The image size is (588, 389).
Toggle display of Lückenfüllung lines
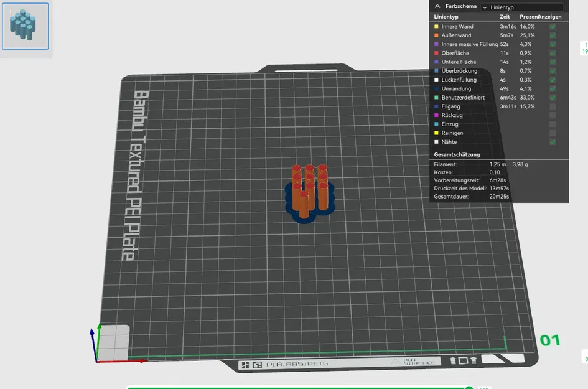[x=553, y=80]
